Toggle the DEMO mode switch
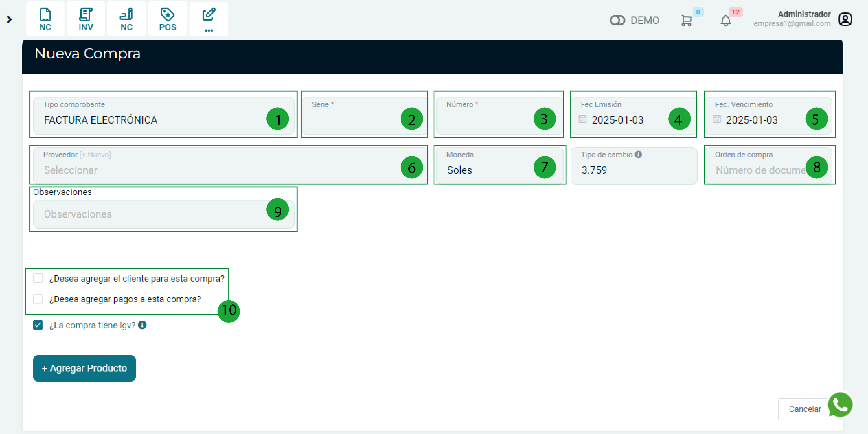This screenshot has width=868, height=434. click(617, 21)
